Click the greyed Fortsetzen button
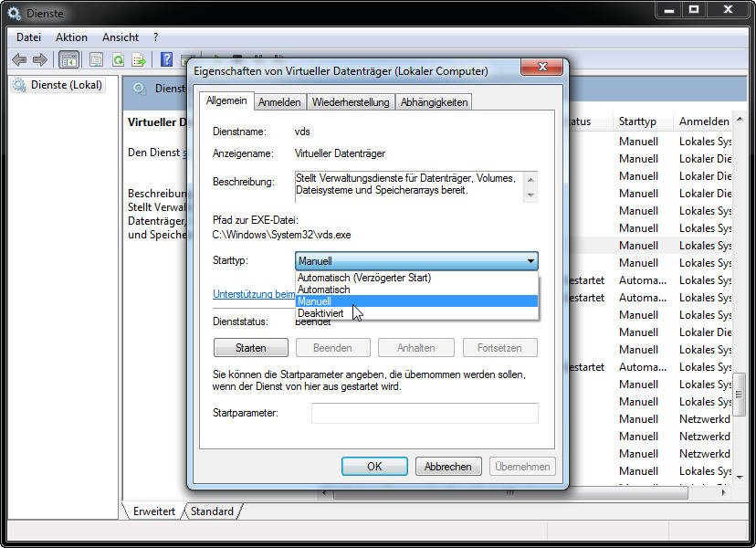This screenshot has height=548, width=756. (499, 348)
